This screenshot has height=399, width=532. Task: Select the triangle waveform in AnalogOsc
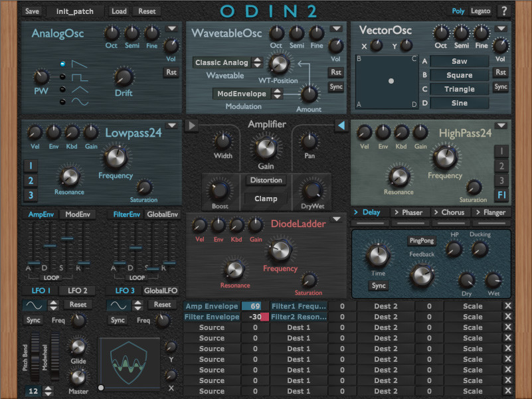(x=62, y=90)
